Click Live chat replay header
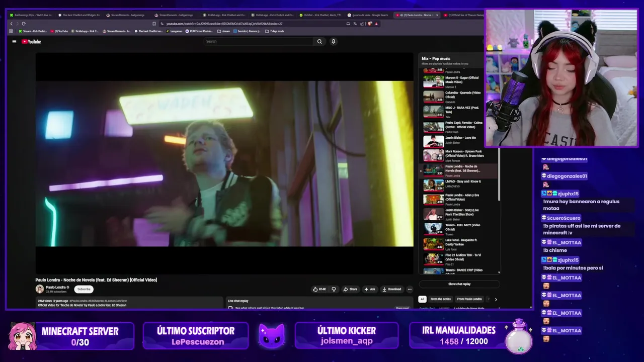 click(238, 301)
